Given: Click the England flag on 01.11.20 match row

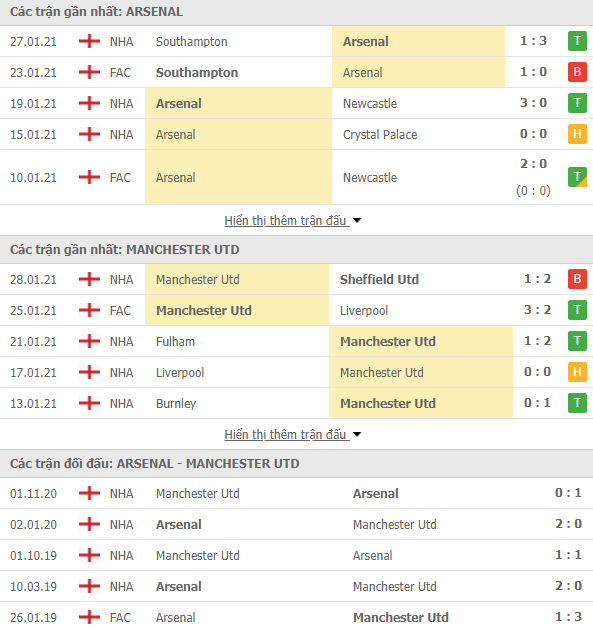Looking at the screenshot, I should point(89,493).
